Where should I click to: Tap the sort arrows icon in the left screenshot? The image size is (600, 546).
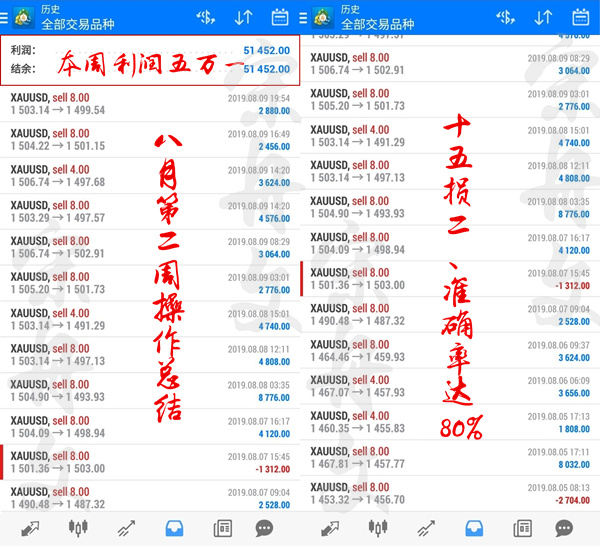243,17
